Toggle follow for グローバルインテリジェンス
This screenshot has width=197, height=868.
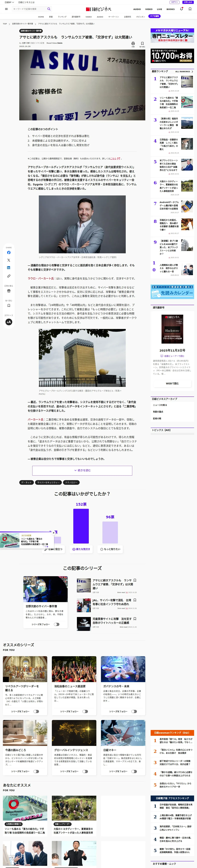click(85, 771)
